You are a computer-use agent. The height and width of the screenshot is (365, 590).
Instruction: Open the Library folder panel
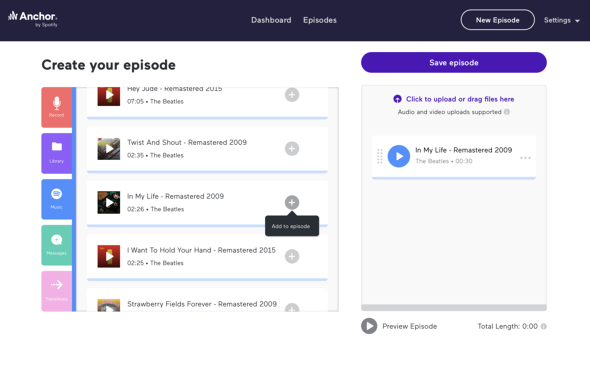(x=56, y=153)
